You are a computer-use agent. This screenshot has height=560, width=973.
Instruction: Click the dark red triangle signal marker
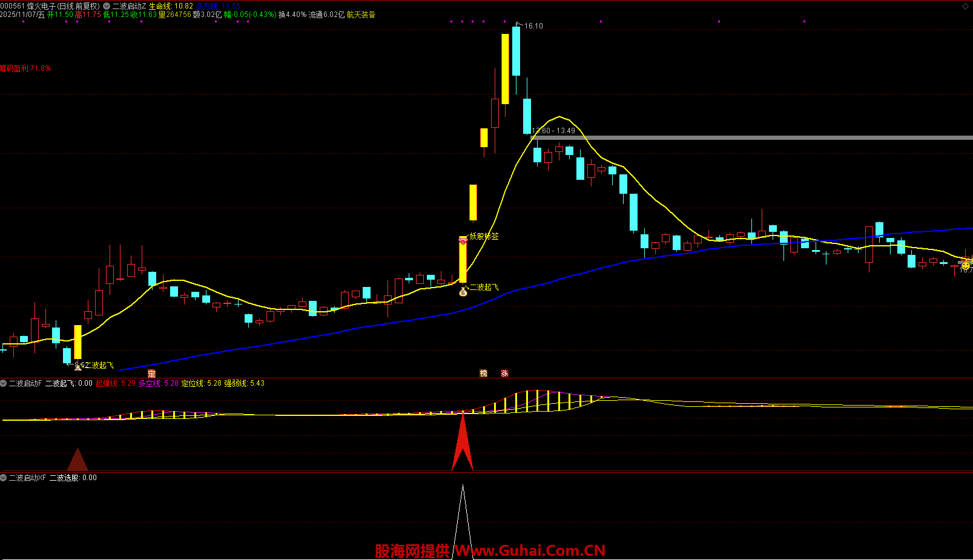[x=78, y=461]
